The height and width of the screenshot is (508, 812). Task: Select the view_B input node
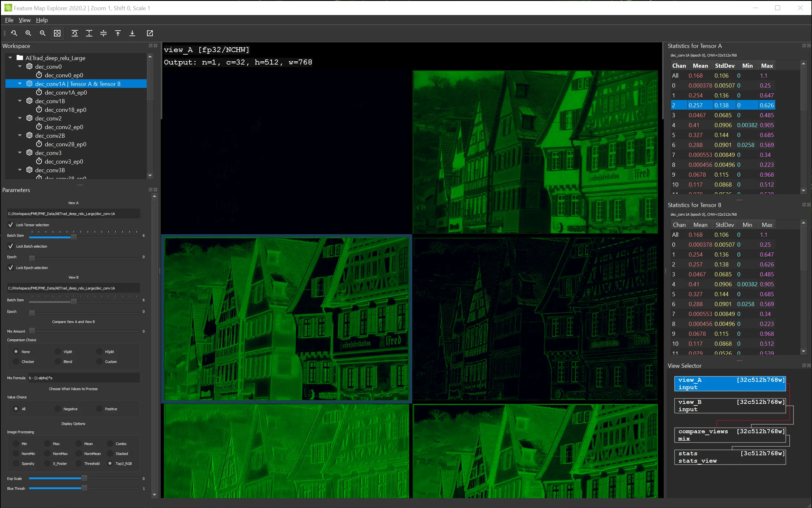[730, 405]
